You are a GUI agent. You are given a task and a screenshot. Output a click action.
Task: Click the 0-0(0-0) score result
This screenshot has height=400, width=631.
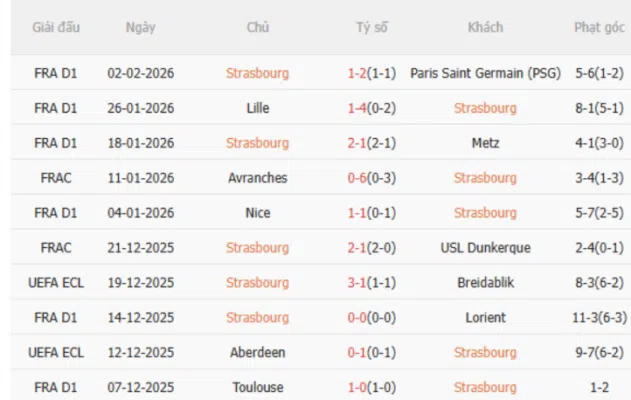pyautogui.click(x=372, y=318)
